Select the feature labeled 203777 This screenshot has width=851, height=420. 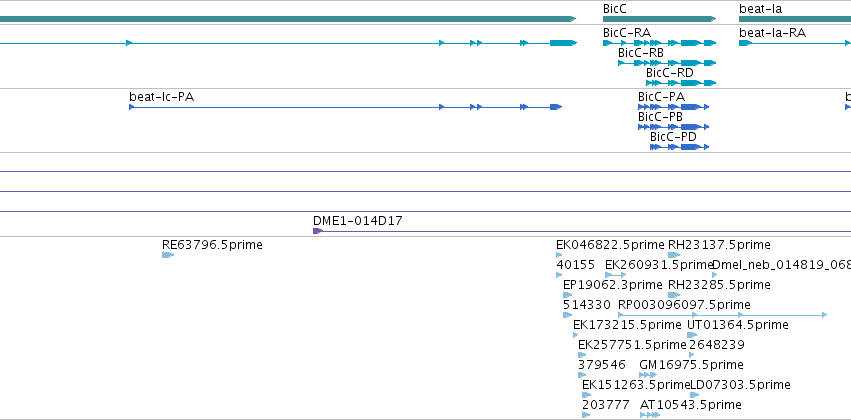[x=586, y=415]
